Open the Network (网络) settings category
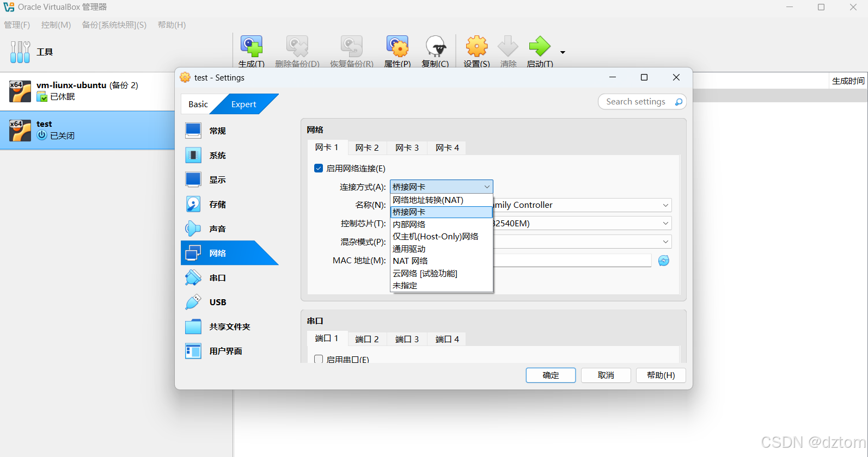 click(230, 253)
